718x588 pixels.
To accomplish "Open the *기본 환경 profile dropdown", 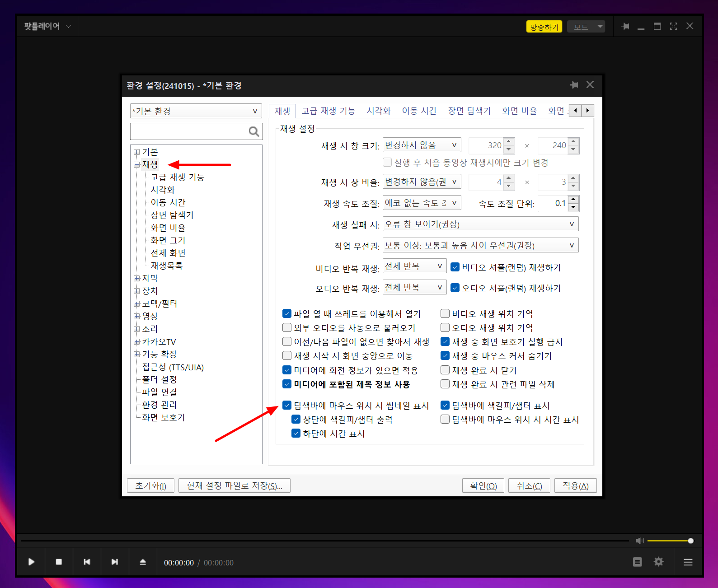I will point(196,111).
